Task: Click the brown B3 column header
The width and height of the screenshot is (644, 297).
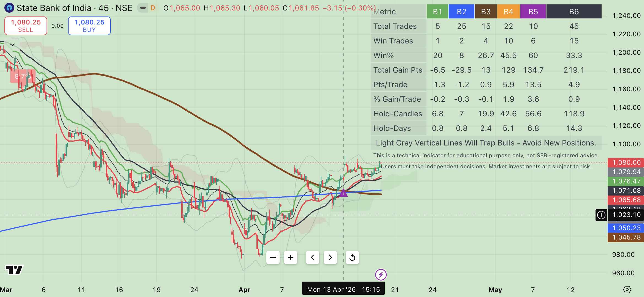Action: (486, 12)
